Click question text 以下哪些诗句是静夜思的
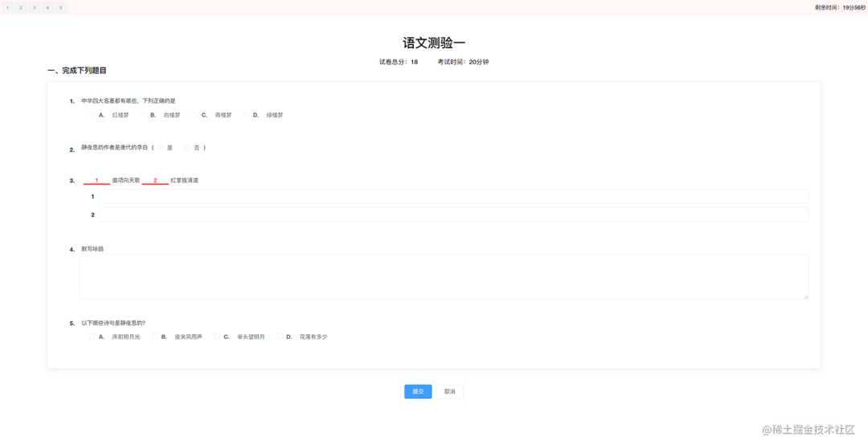Viewport: 868px width, 448px height. [x=113, y=323]
